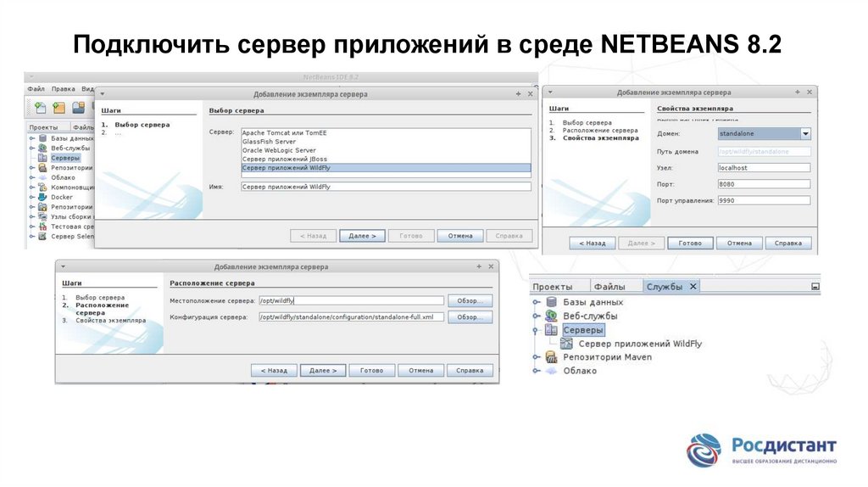Viewport: 868px width, 487px height.
Task: Open the partly hidden Вид menu
Action: [x=88, y=88]
